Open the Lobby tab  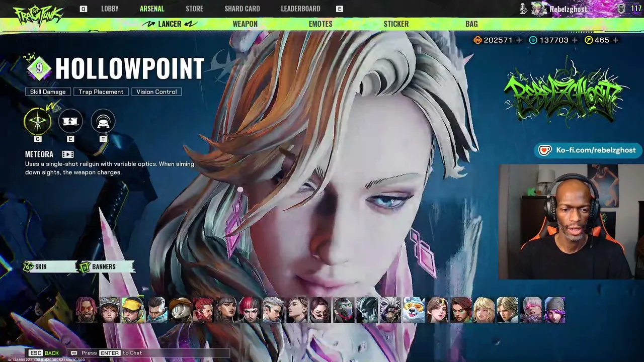pyautogui.click(x=110, y=9)
